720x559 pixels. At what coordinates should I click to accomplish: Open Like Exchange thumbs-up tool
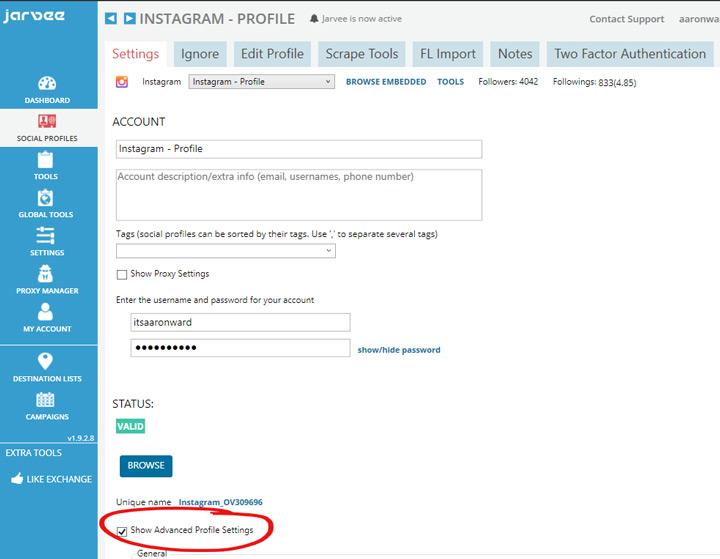click(51, 479)
